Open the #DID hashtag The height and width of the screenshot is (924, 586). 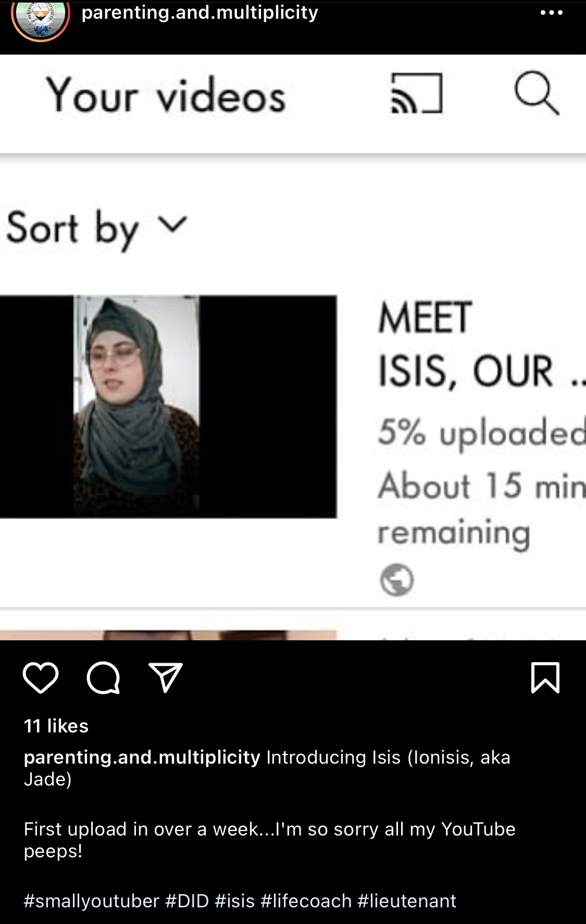click(187, 901)
